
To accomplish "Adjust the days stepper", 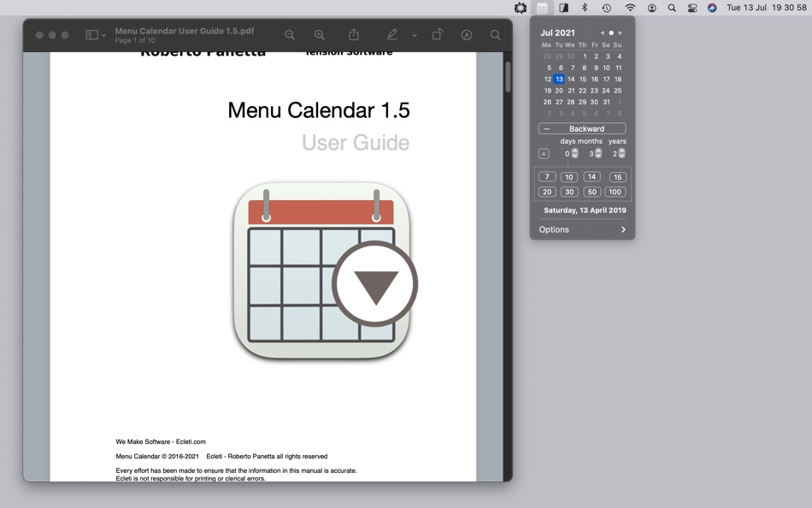I will [575, 153].
